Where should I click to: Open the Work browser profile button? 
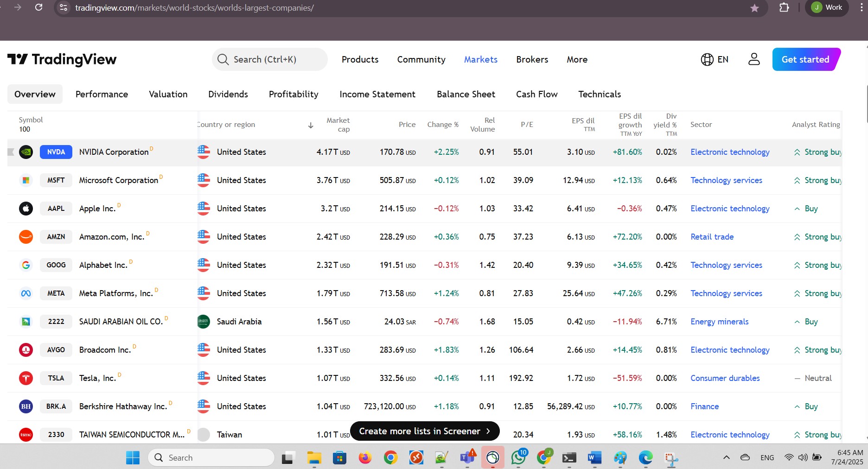[828, 7]
